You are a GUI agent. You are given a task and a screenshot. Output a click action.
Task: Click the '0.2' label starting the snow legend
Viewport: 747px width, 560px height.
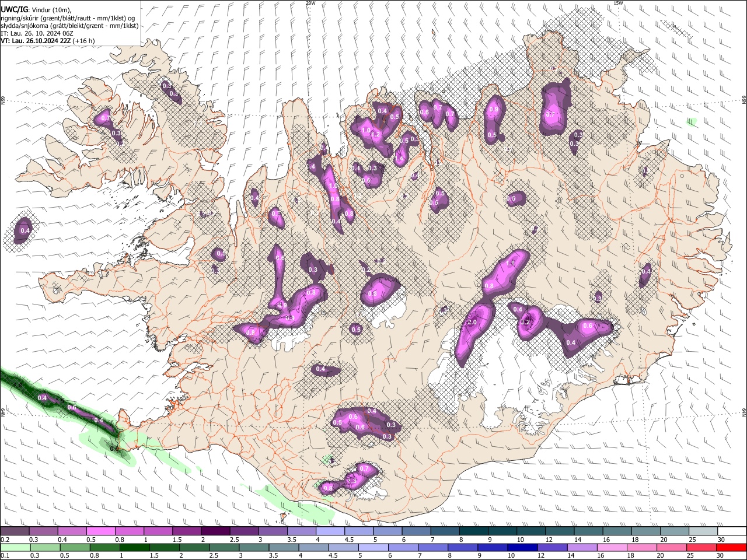pos(5,540)
